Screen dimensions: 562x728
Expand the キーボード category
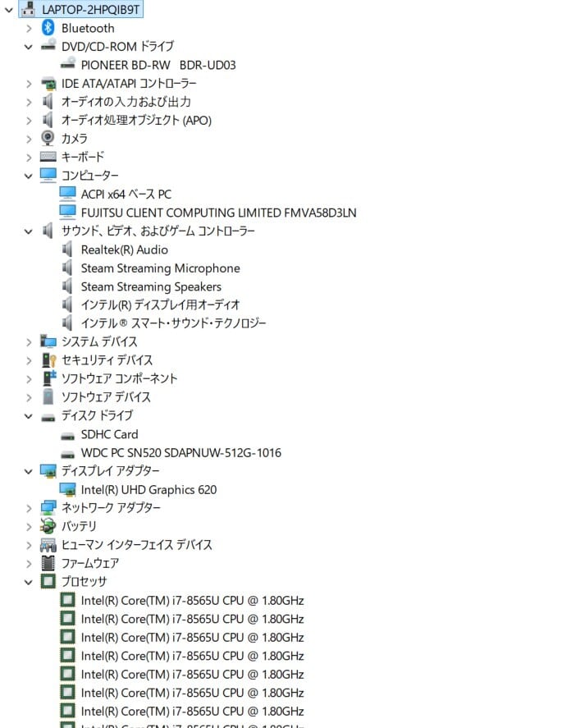click(29, 158)
